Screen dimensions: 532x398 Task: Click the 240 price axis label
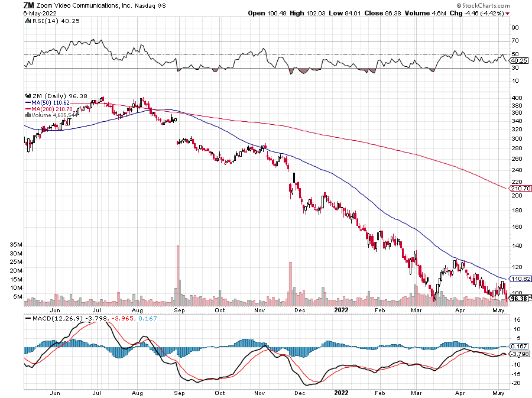(x=517, y=170)
